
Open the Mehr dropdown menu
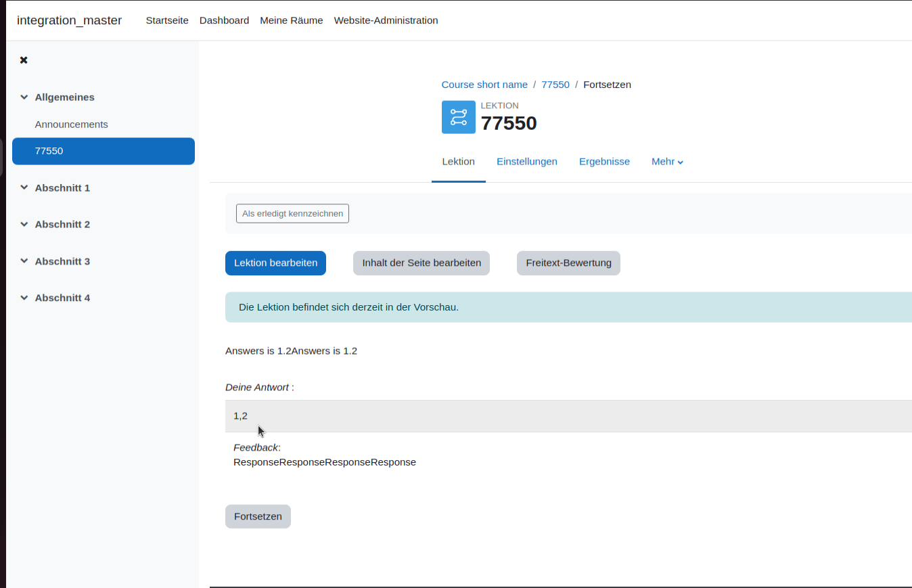tap(667, 162)
